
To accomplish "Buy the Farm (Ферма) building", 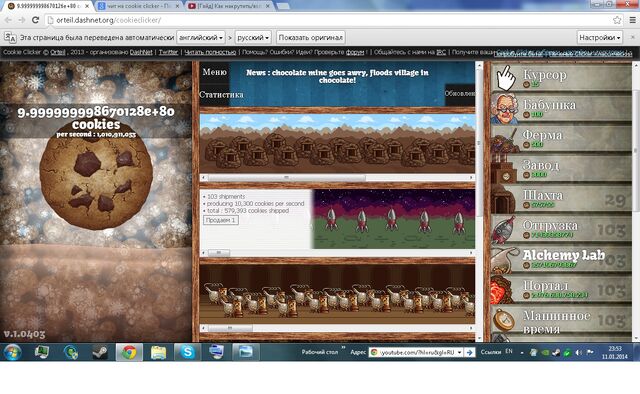I will (561, 138).
